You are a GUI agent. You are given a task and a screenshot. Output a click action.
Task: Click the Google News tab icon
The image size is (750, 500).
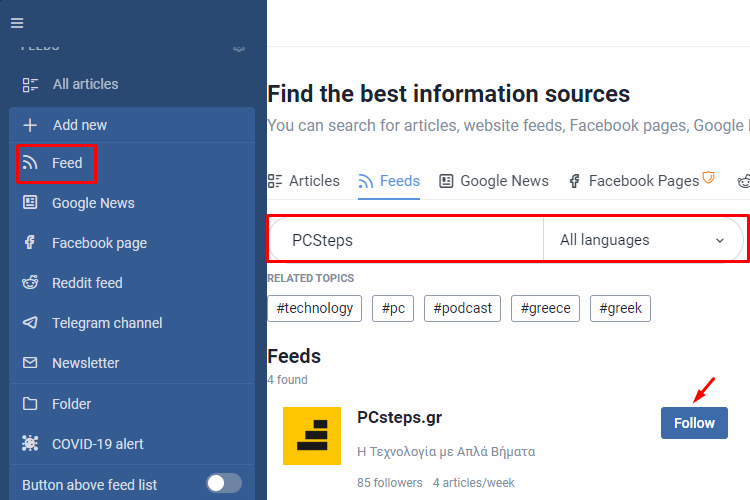pyautogui.click(x=446, y=181)
